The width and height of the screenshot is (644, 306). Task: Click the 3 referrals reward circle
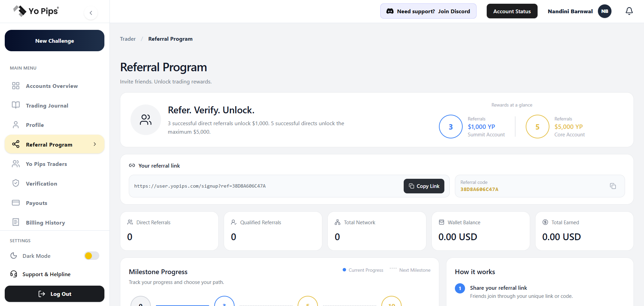pyautogui.click(x=451, y=127)
